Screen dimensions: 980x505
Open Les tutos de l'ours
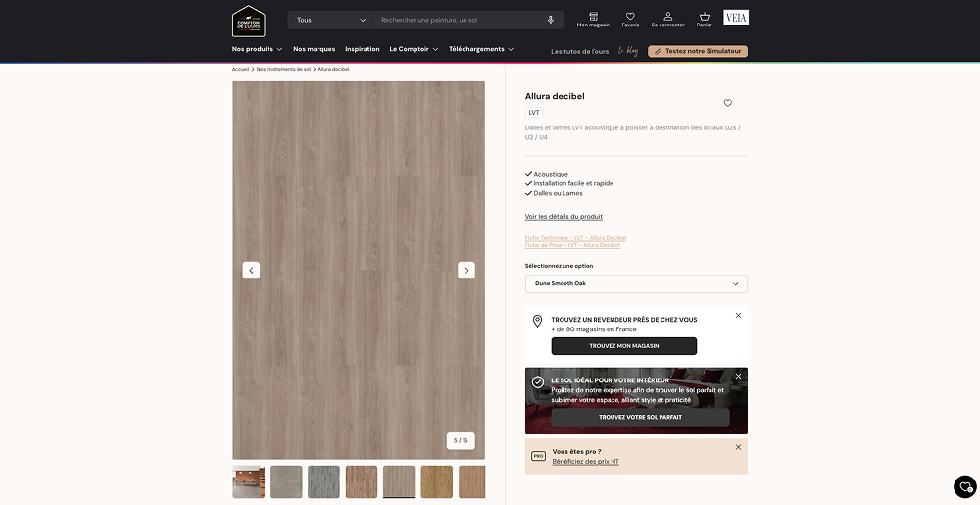point(579,51)
